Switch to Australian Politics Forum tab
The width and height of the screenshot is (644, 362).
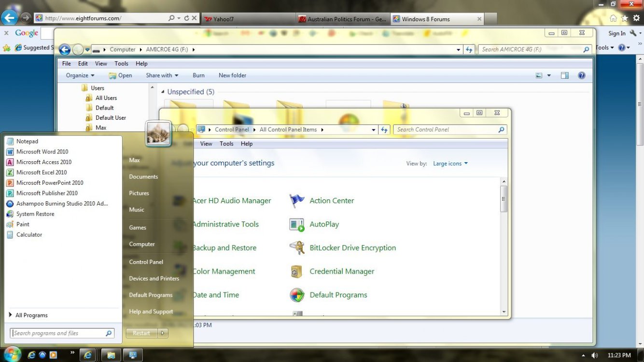click(x=343, y=19)
